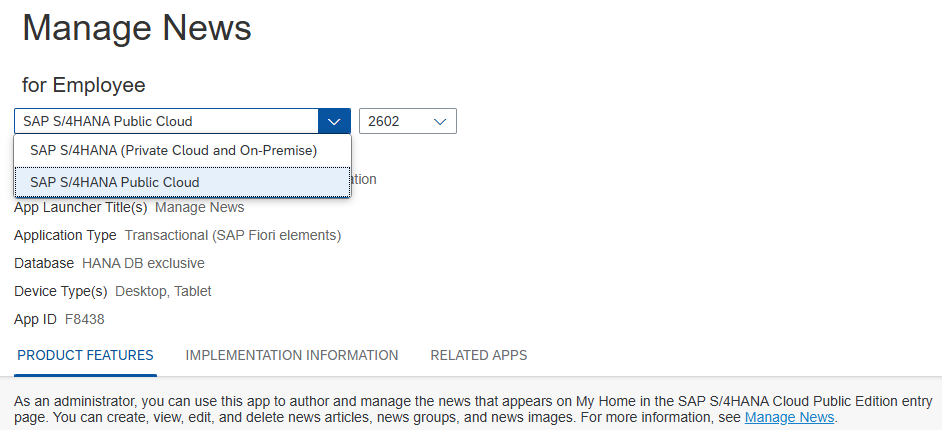This screenshot has width=942, height=430.
Task: Click the large Manage News page heading
Action: click(137, 28)
